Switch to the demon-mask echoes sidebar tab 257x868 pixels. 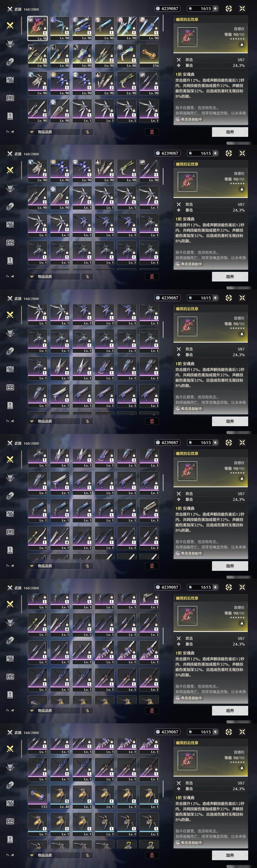click(x=10, y=43)
